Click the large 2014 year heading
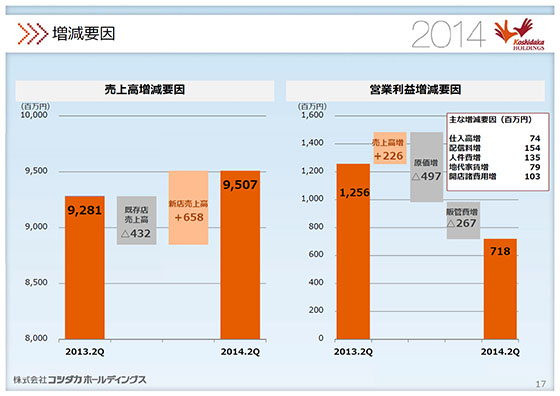The width and height of the screenshot is (560, 396). pos(449,34)
